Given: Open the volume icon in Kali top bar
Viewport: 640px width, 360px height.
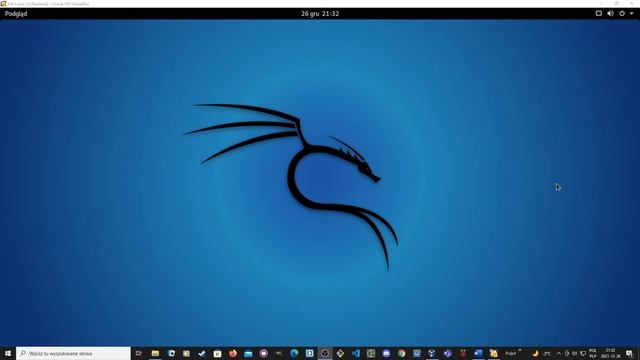Looking at the screenshot, I should tap(610, 13).
